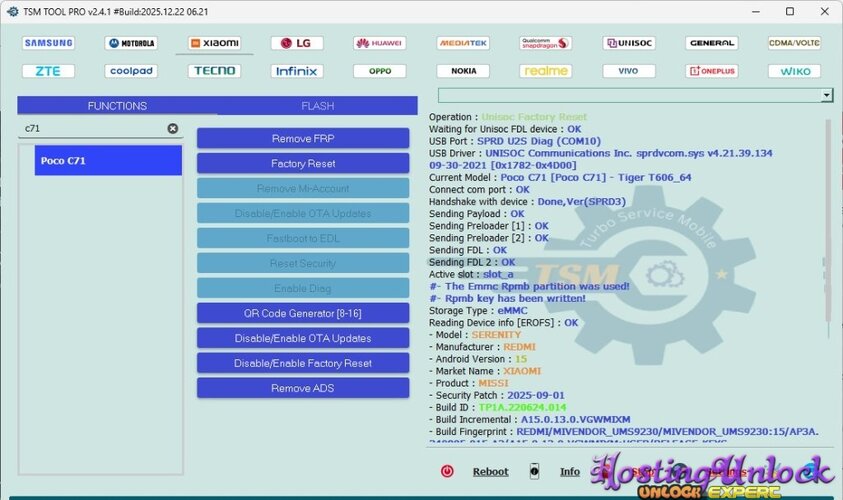Select the OnePlus brand logo

712,71
